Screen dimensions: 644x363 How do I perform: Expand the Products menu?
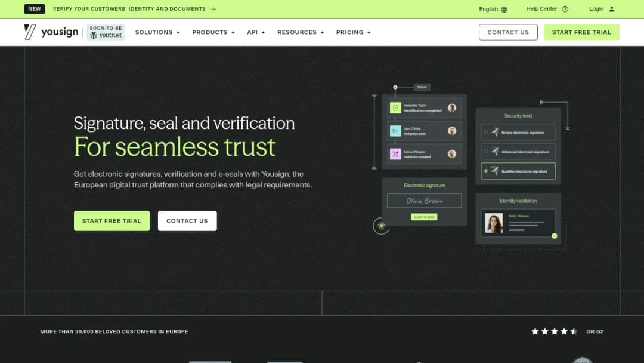tap(213, 32)
